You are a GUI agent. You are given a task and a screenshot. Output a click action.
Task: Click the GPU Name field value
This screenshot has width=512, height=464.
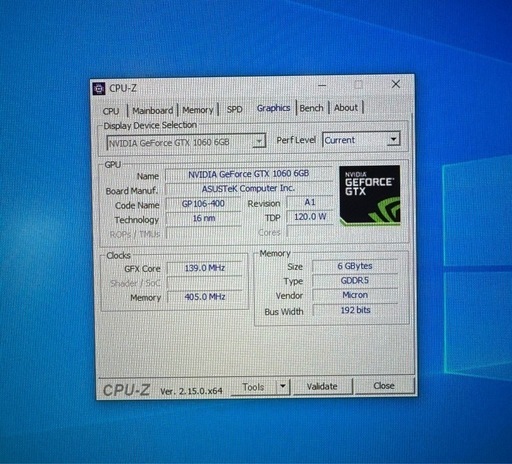click(x=249, y=174)
